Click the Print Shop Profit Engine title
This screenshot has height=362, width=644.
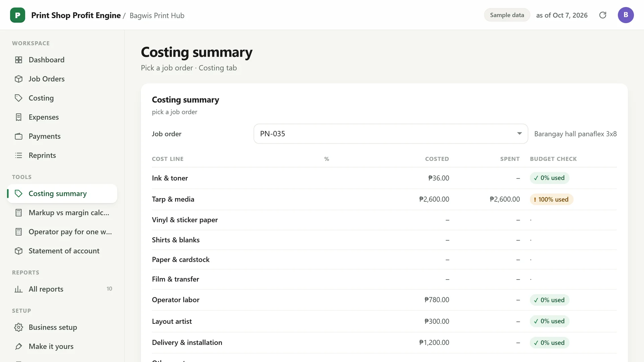[x=76, y=15]
